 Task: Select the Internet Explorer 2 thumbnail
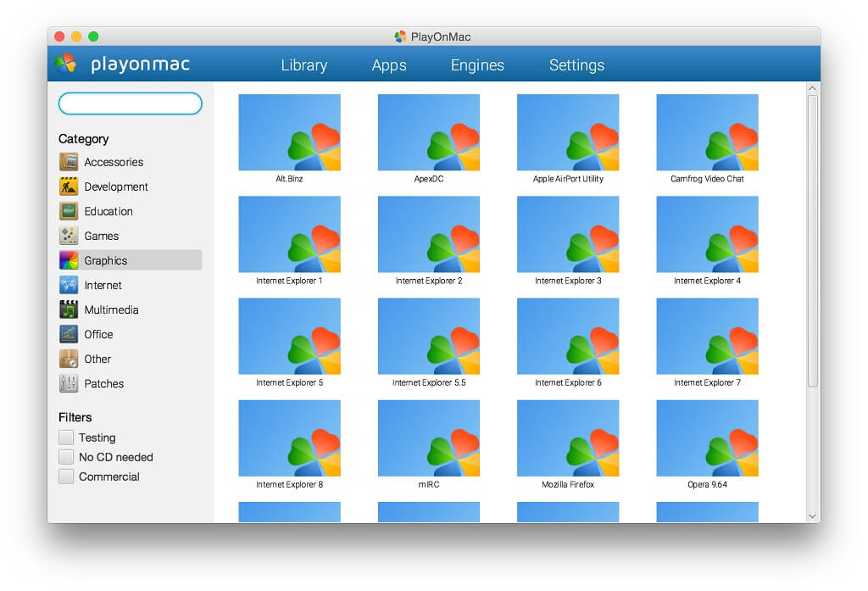coord(429,234)
